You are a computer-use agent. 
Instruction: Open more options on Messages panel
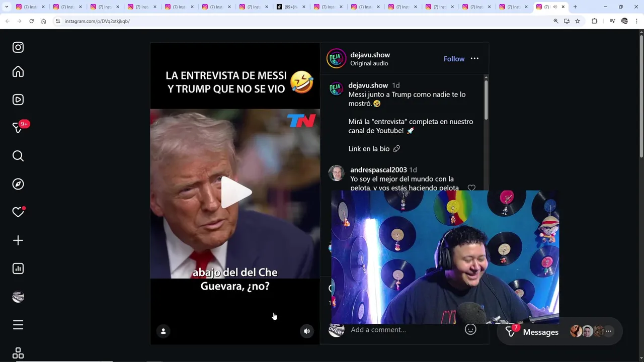(608, 331)
